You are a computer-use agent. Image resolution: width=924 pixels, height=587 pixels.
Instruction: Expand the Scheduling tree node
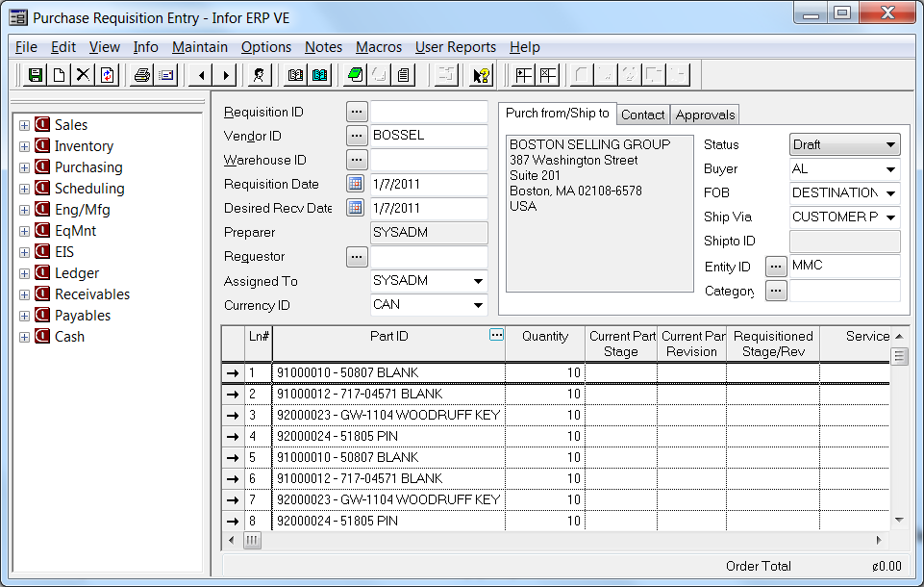tap(24, 189)
